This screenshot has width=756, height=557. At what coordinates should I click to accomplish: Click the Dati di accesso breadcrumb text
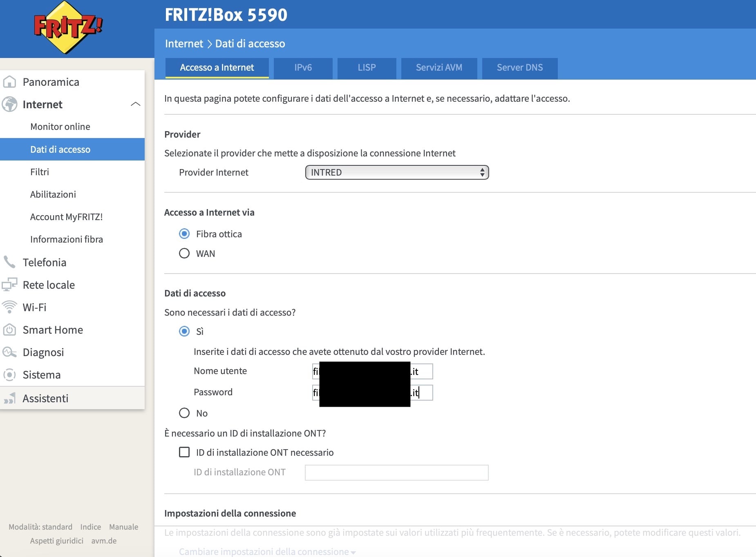click(x=250, y=44)
